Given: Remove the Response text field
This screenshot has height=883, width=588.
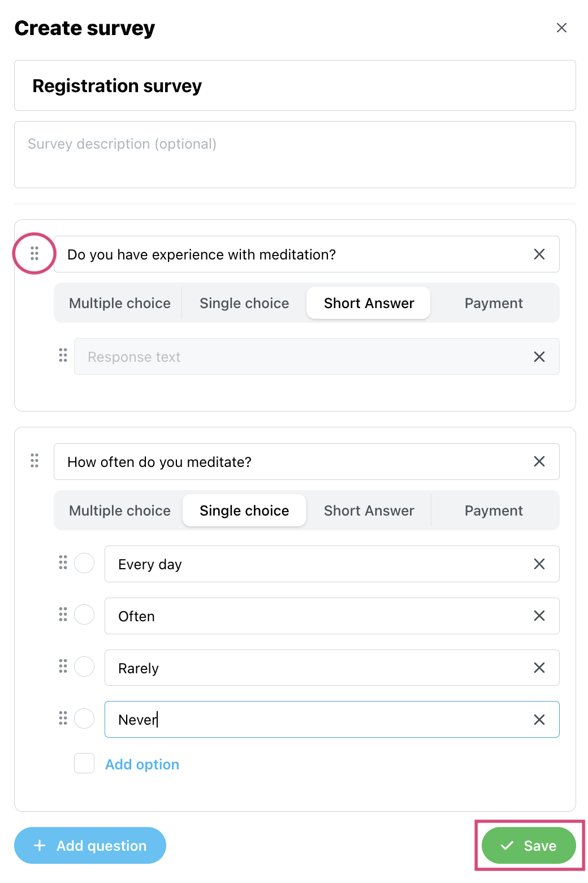Looking at the screenshot, I should 539,357.
